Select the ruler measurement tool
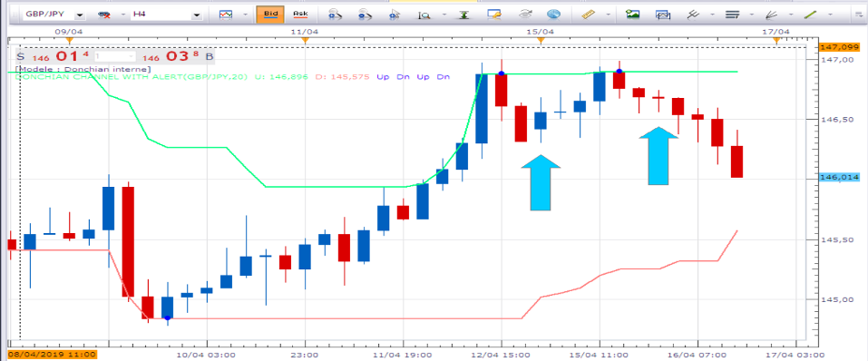 click(x=589, y=15)
